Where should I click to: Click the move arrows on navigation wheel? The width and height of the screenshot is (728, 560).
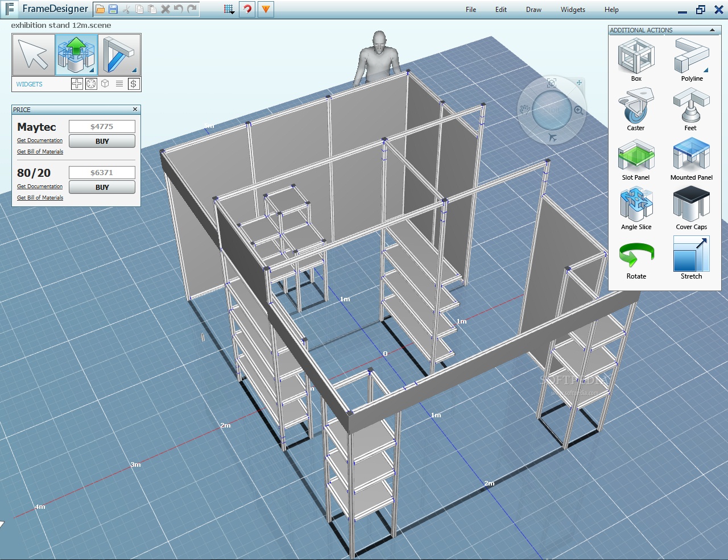click(579, 83)
